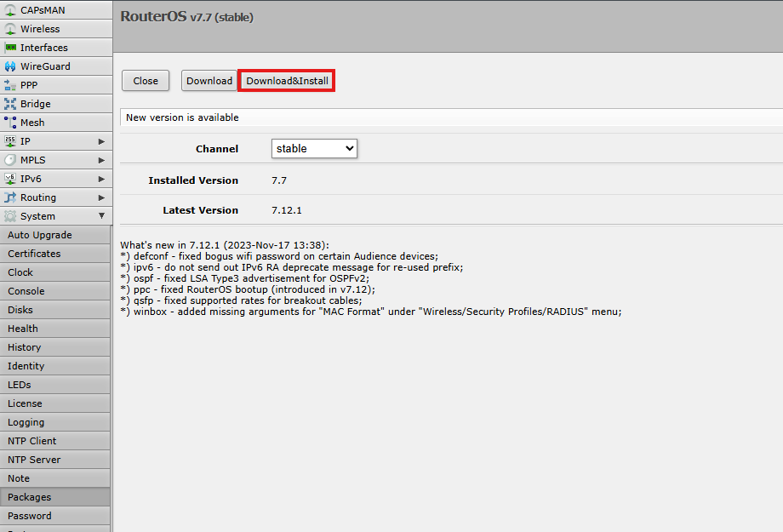The image size is (783, 532).
Task: Open the Packages menu item
Action: [30, 497]
